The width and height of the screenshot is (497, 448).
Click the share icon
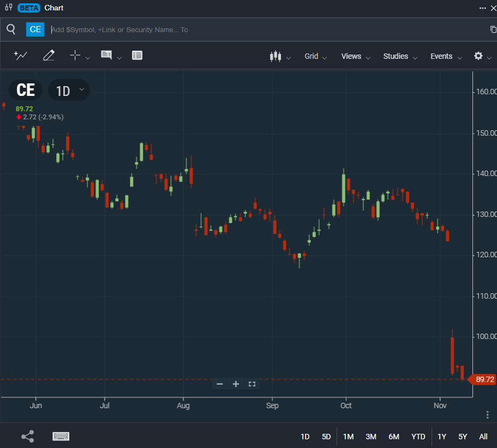pyautogui.click(x=28, y=437)
